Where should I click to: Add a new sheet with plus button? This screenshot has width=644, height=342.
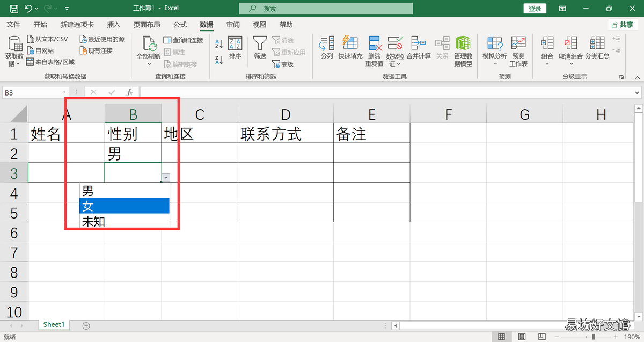[86, 325]
